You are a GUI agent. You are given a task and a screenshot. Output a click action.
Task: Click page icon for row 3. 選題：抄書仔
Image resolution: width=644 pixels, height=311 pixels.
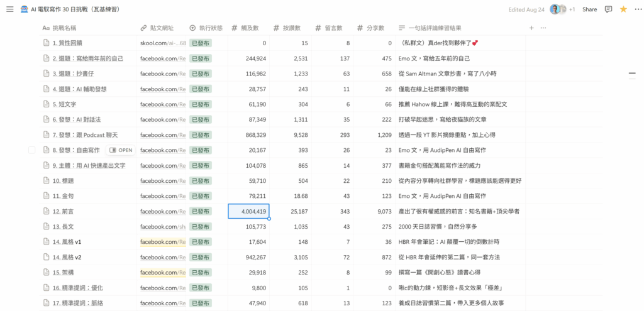[x=47, y=74]
